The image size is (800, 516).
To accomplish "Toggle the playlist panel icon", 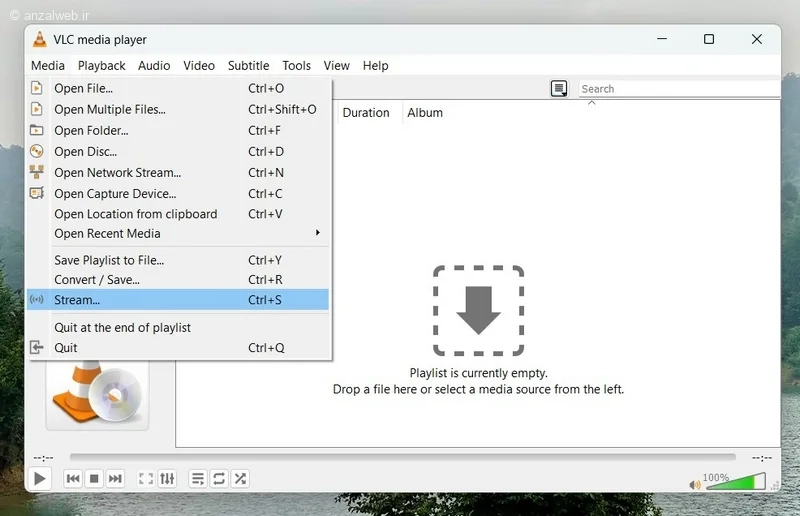I will [x=197, y=479].
